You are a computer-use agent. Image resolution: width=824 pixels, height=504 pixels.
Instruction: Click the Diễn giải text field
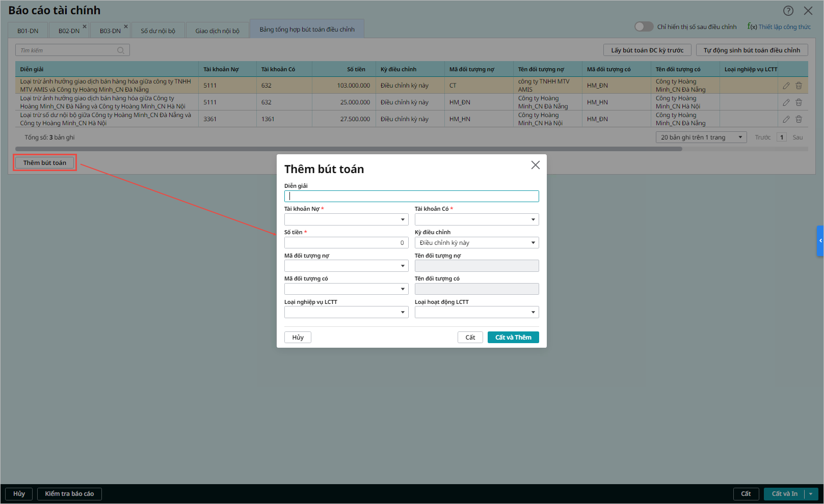click(411, 197)
